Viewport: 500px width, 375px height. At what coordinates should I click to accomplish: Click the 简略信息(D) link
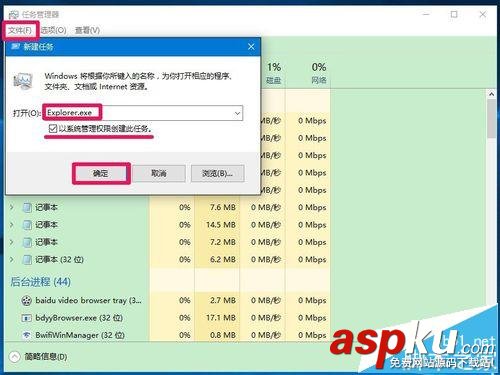click(x=46, y=357)
